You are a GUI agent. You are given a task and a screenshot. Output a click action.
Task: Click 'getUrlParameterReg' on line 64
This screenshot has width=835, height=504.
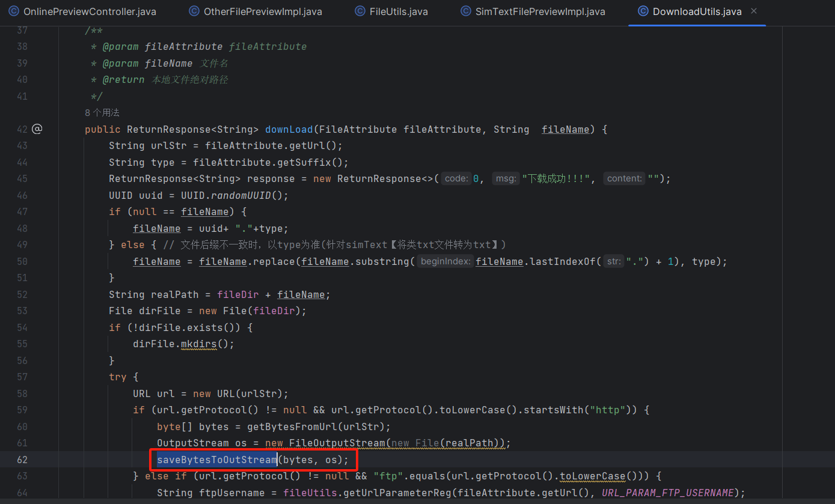[x=397, y=493]
